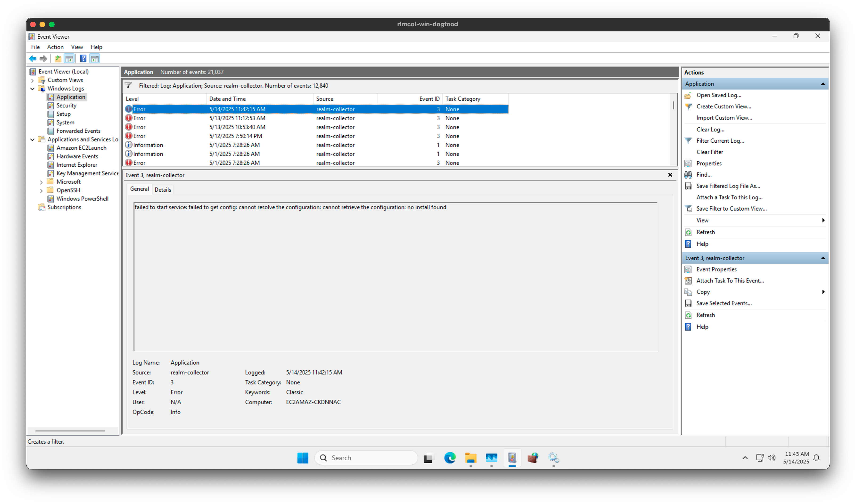Open the View menu in menu bar

pyautogui.click(x=77, y=47)
